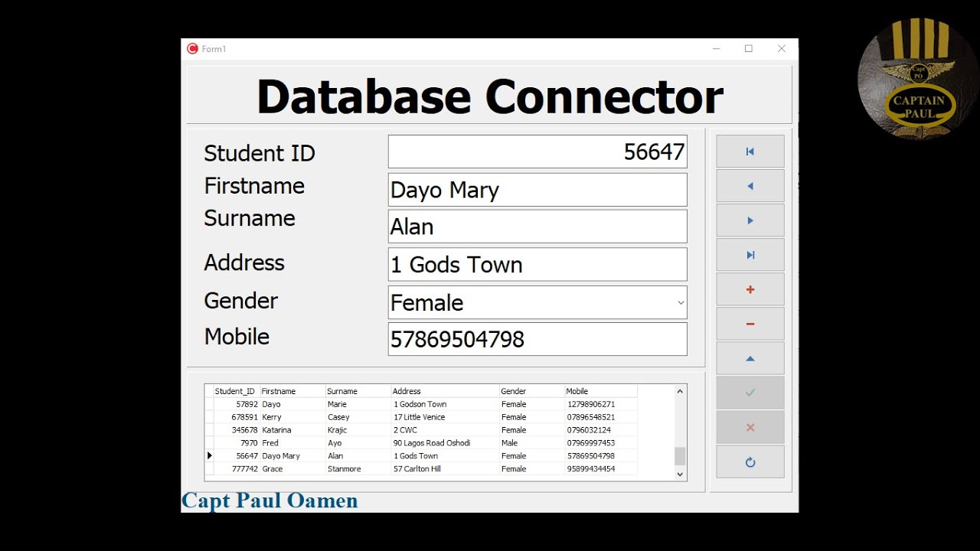Image resolution: width=980 pixels, height=551 pixels.
Task: Click the red Form1 application icon
Action: [193, 48]
